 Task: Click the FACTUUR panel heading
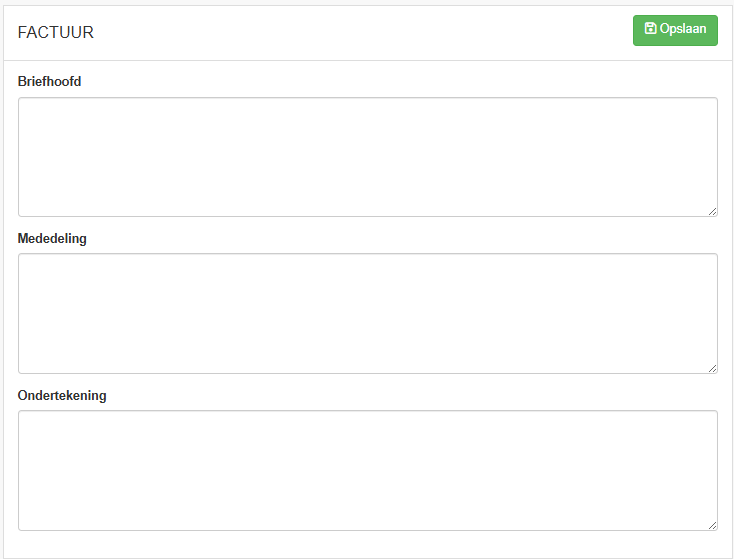point(56,32)
